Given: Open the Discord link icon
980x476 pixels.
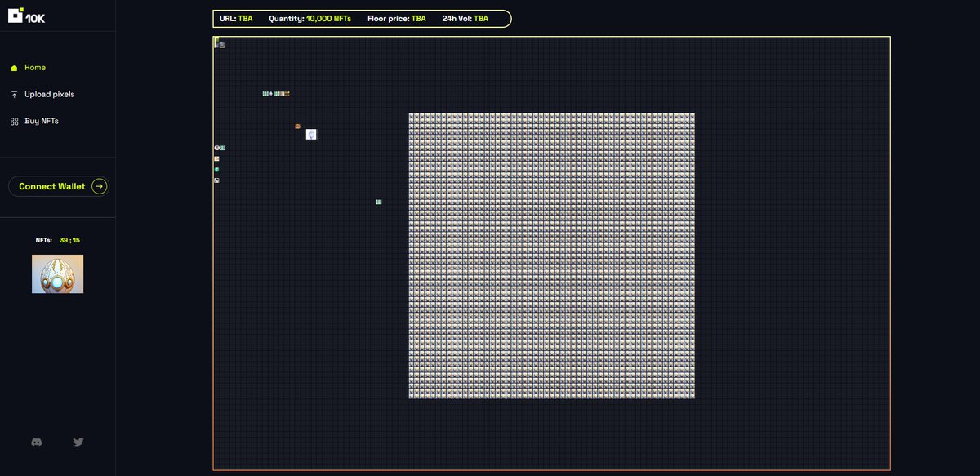Looking at the screenshot, I should [x=36, y=442].
